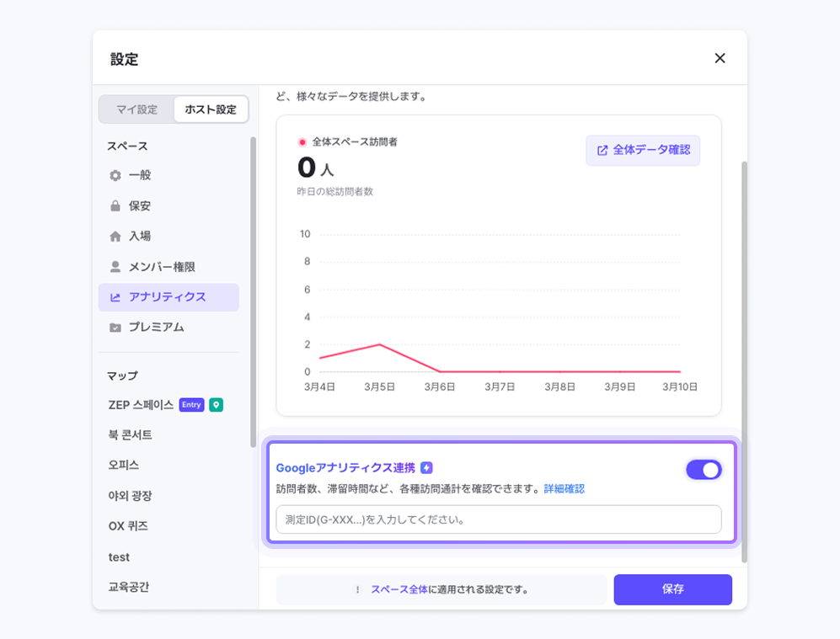Click the スペース全体 link text
This screenshot has width=840, height=639.
pyautogui.click(x=399, y=590)
